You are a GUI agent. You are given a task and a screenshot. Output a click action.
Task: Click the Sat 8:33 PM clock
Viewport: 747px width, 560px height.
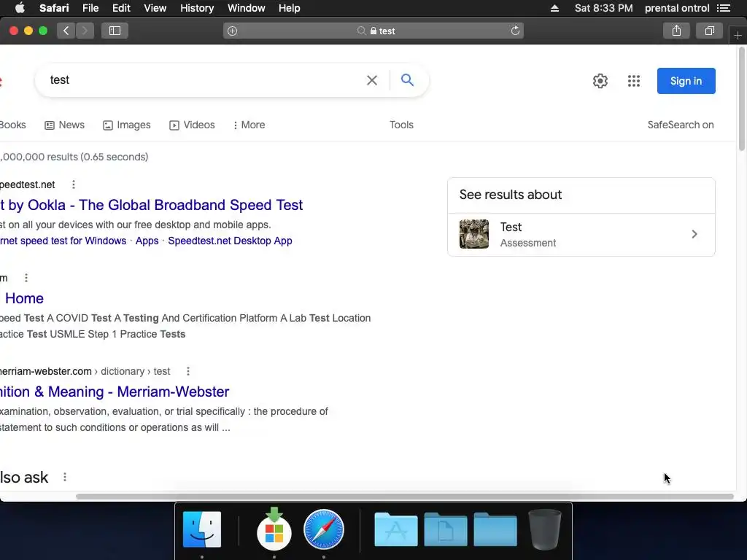[x=603, y=8]
